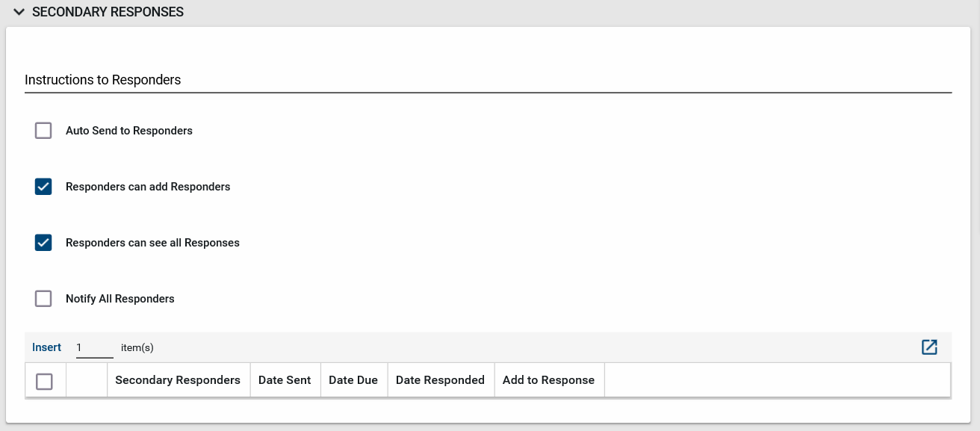Click the Date Due column header
Image resolution: width=980 pixels, height=431 pixels.
[x=353, y=379]
